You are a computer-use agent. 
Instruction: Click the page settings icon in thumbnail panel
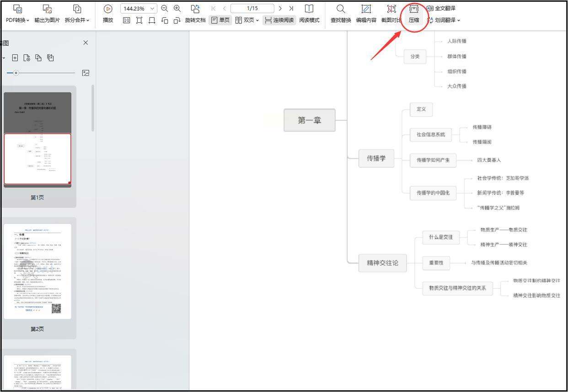(x=27, y=58)
